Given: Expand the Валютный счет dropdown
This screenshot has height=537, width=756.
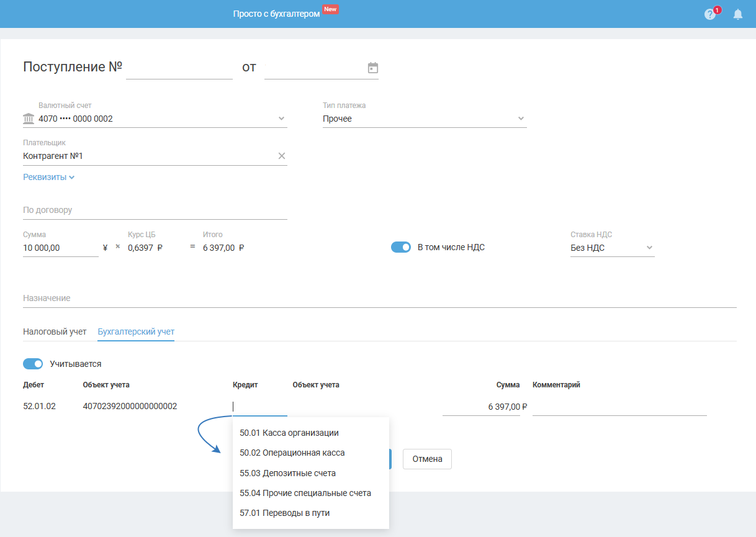Looking at the screenshot, I should [281, 119].
